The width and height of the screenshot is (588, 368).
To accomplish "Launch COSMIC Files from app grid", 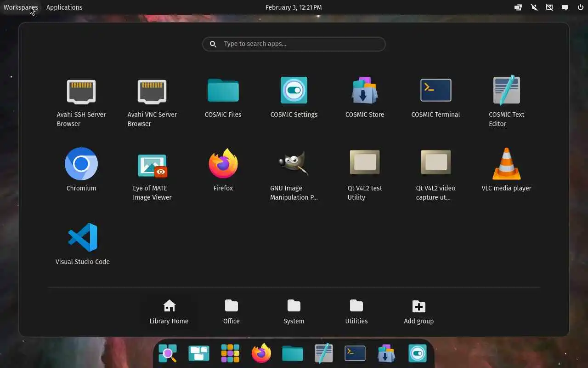I will point(223,98).
